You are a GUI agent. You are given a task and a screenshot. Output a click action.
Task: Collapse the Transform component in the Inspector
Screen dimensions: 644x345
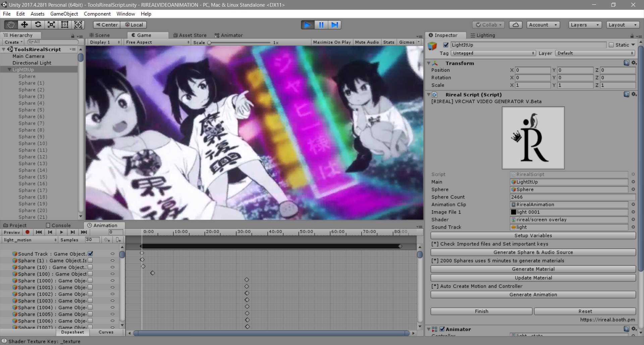click(x=429, y=63)
